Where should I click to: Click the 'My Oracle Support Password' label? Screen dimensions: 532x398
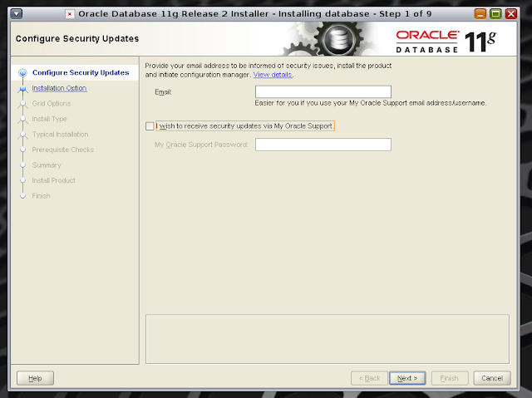[201, 145]
